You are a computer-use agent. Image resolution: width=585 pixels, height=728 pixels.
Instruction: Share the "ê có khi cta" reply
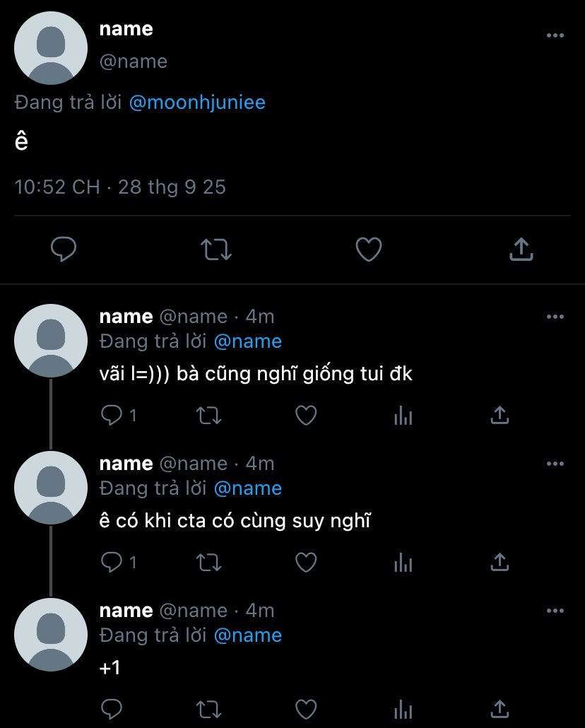[x=500, y=563]
